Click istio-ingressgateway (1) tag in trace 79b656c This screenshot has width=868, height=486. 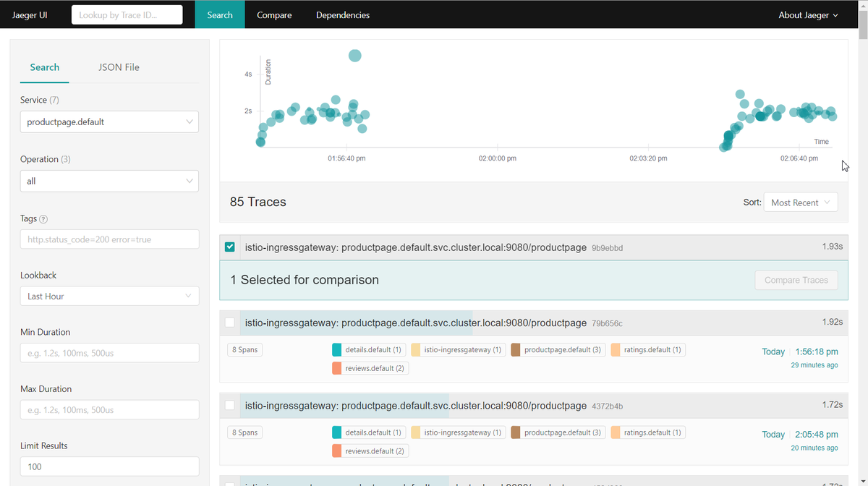[x=459, y=350]
